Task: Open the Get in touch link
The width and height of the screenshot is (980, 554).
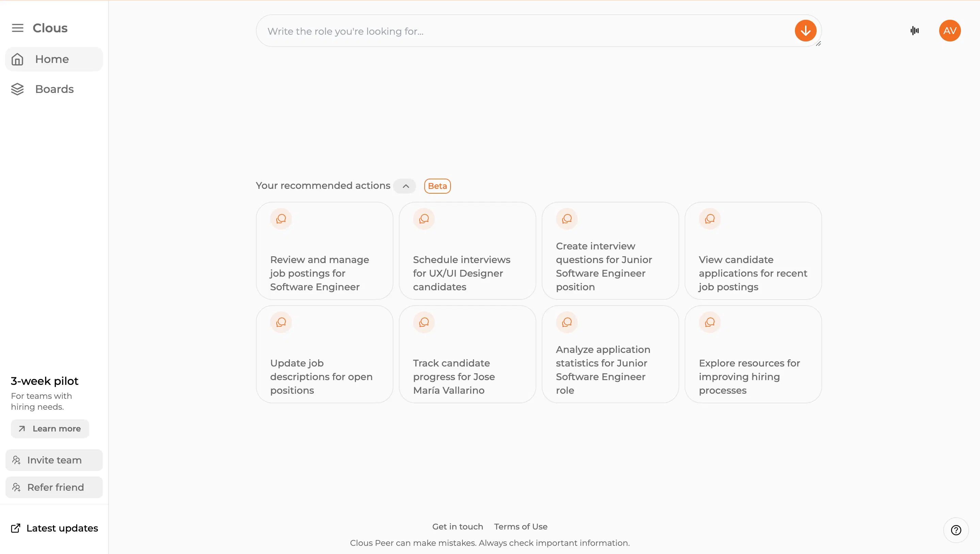Action: (457, 526)
